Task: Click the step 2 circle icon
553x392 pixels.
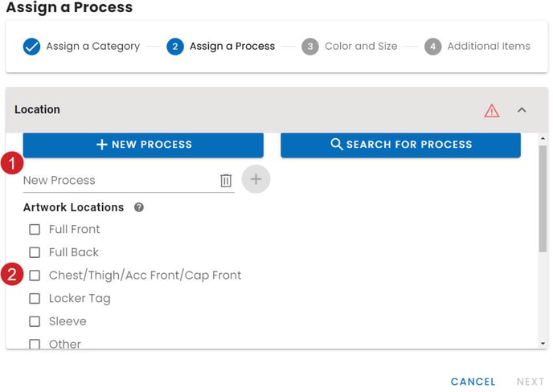Action: pos(175,46)
